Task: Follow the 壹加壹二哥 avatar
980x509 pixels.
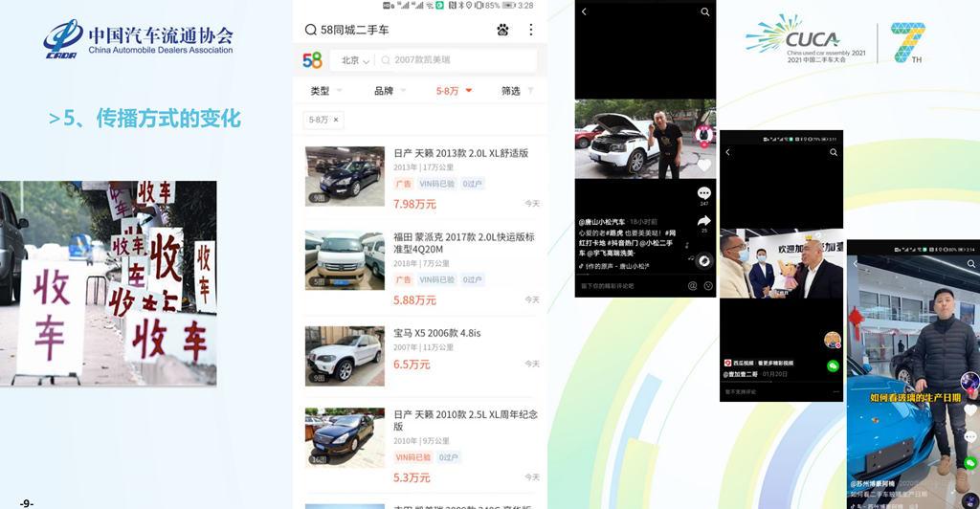Action: (833, 340)
